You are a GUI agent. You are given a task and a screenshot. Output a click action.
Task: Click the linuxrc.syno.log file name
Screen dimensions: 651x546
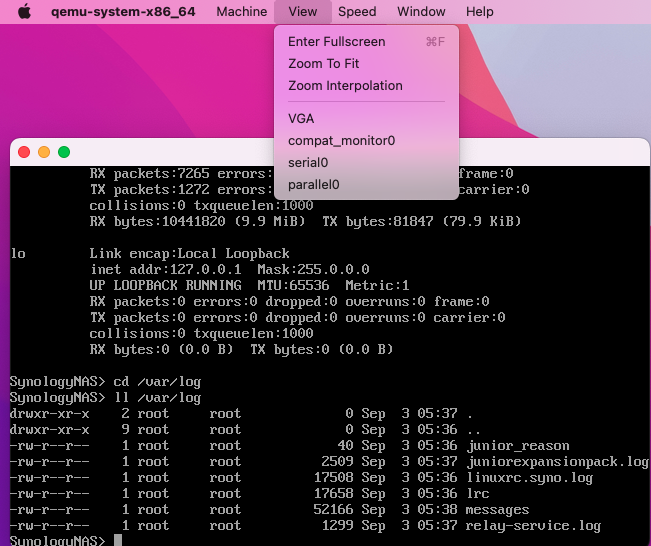coord(529,477)
